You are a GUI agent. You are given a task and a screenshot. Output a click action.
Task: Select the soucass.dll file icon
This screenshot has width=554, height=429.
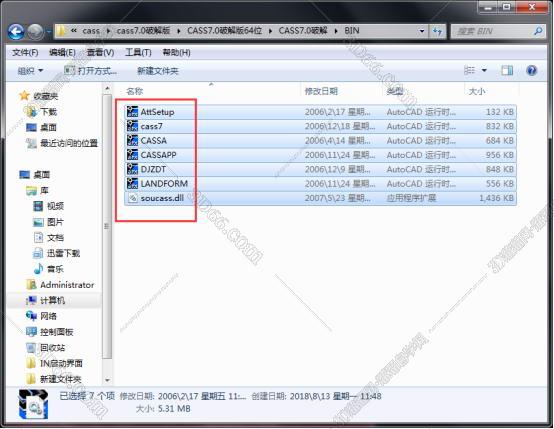point(132,198)
